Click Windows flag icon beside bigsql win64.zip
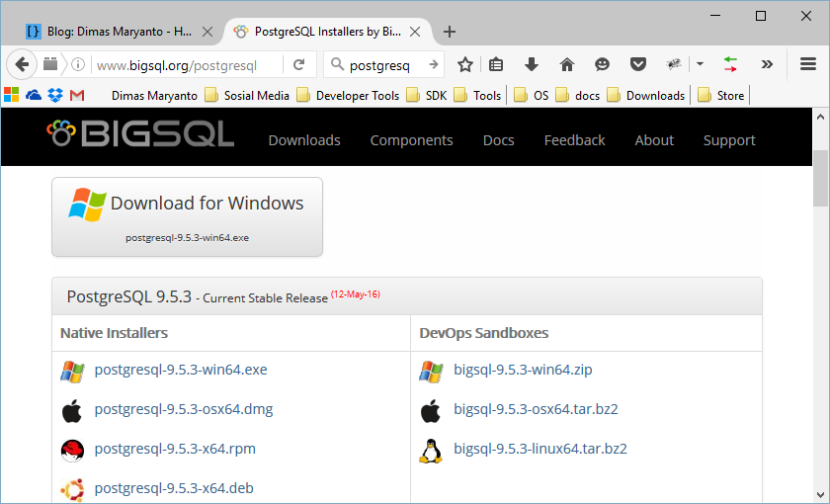 click(431, 372)
